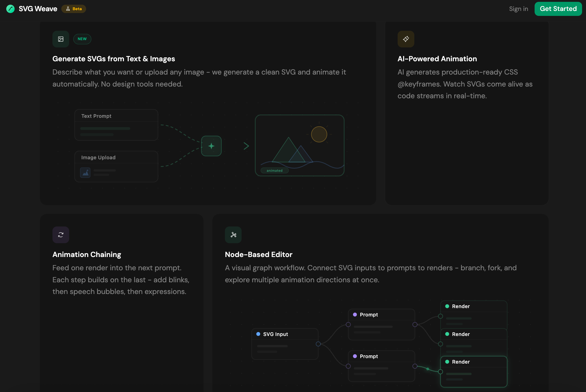The height and width of the screenshot is (392, 586).
Task: Select the SVG Input node
Action: point(285,344)
